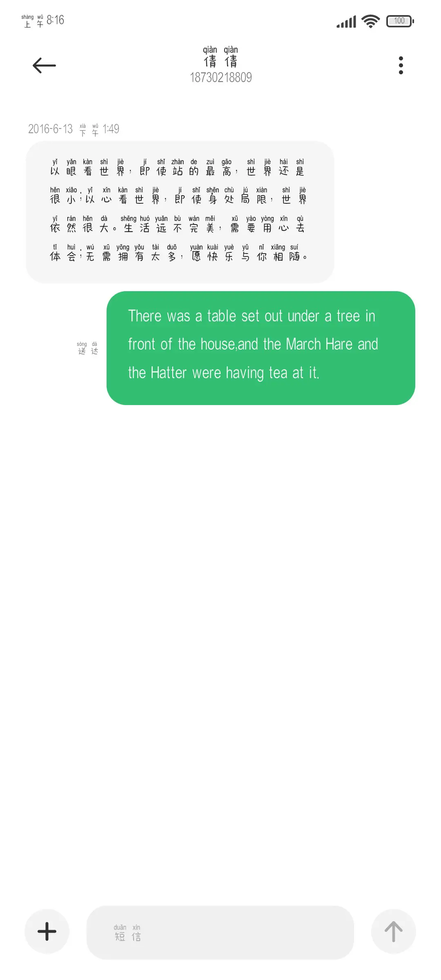441x980 pixels.
Task: Tap empty conversation area below messages
Action: click(220, 653)
